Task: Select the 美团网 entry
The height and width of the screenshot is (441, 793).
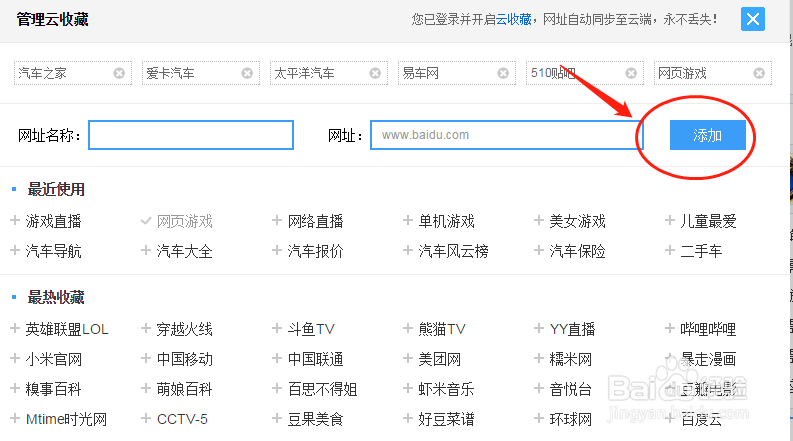Action: [x=440, y=359]
